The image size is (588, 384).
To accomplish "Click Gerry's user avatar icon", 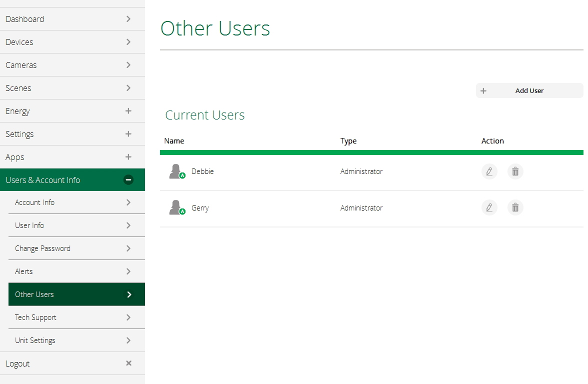I will (x=175, y=207).
